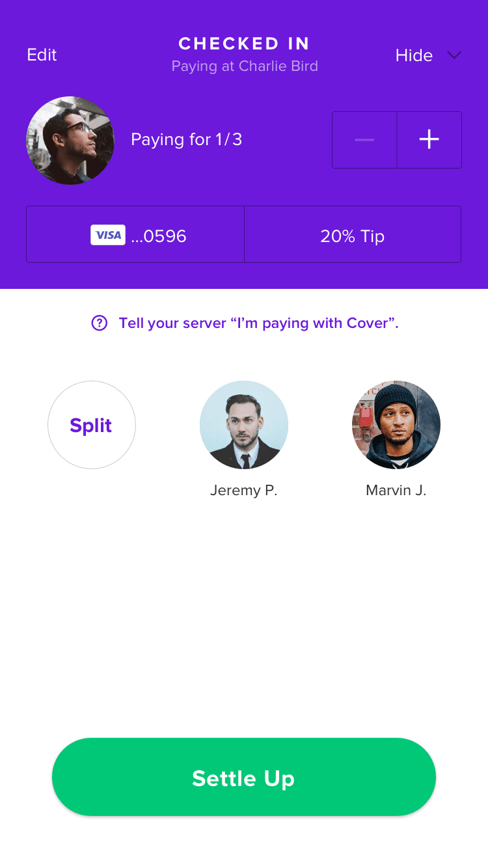Tap the paying with Cover hint text
This screenshot has width=488, height=868.
point(258,323)
